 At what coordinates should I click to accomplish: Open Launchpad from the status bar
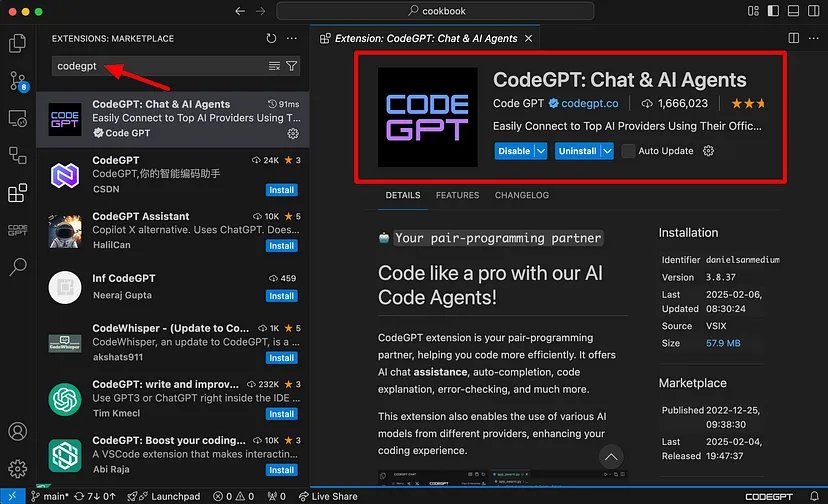click(164, 497)
